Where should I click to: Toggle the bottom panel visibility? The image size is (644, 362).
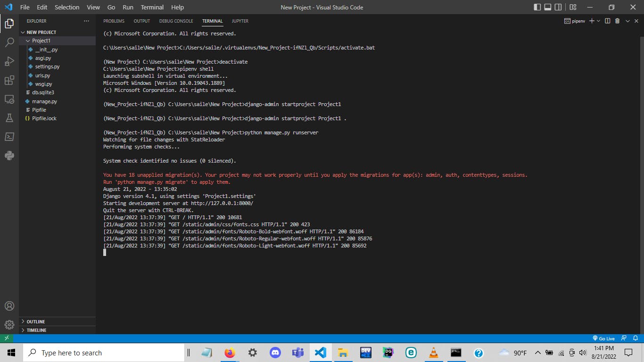548,7
